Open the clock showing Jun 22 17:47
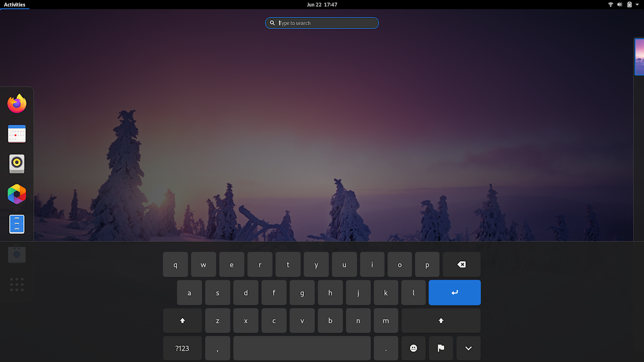Screen dimensions: 644x362 coord(322,5)
